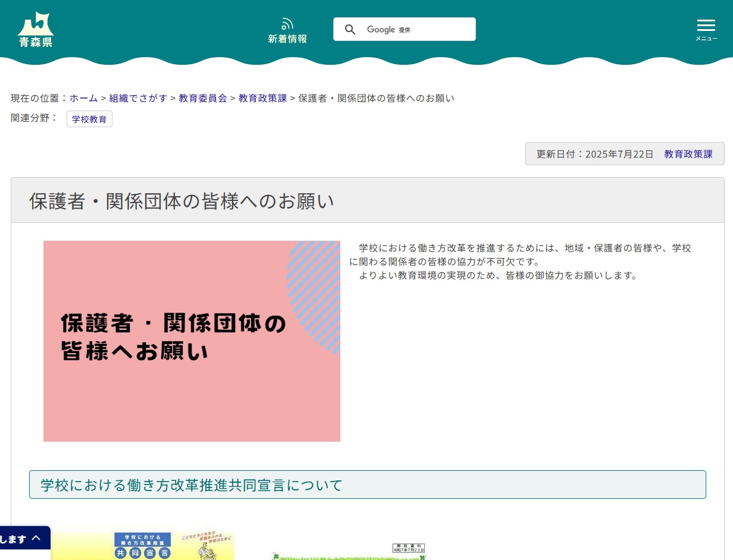Click the 新着情報 header label

(287, 39)
